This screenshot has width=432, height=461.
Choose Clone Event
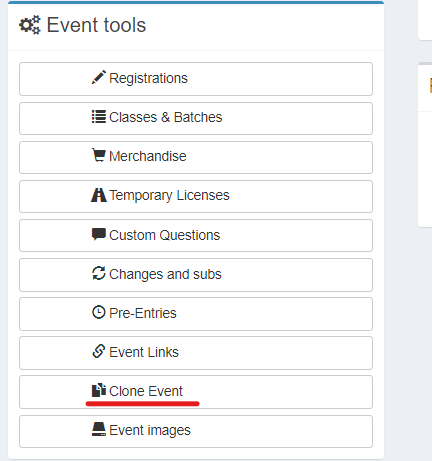(196, 392)
